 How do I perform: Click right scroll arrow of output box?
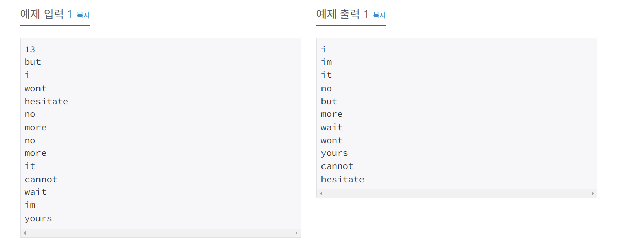593,194
